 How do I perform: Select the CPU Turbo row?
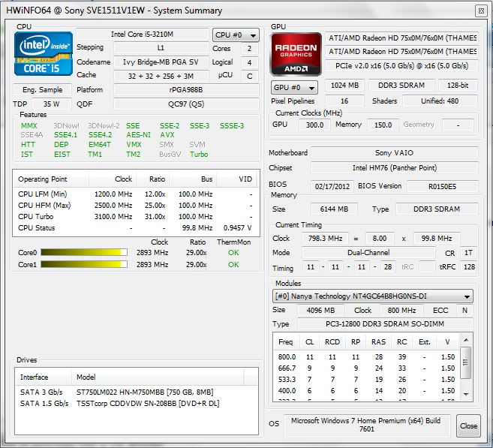pos(136,217)
